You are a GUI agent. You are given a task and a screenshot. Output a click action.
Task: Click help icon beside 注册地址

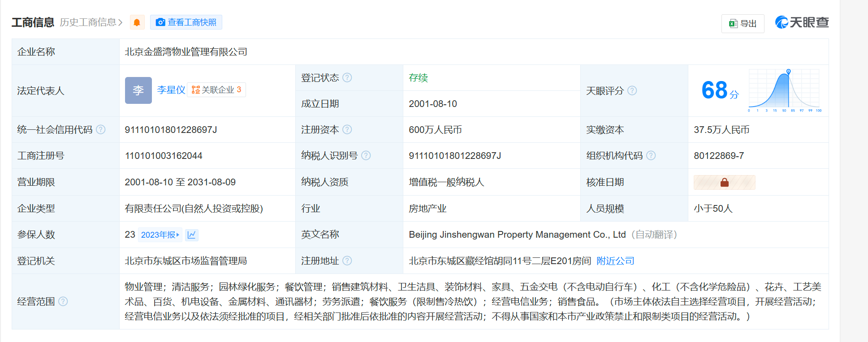[x=347, y=261]
